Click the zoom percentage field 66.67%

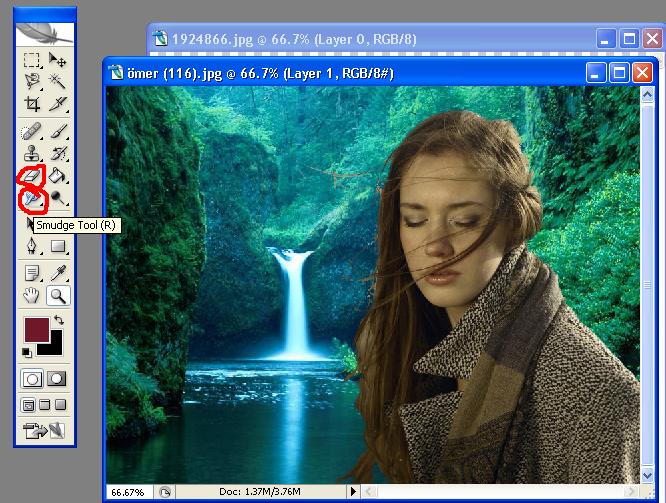pos(129,492)
